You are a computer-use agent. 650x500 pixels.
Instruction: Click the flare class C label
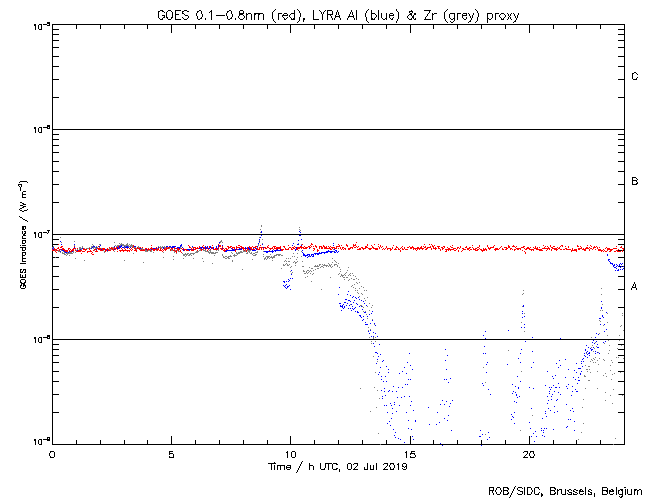click(635, 77)
